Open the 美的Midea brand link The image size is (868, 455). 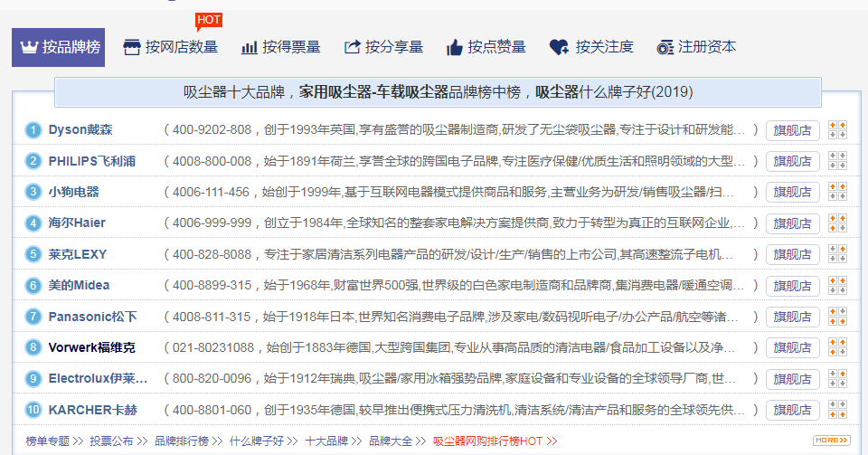79,286
